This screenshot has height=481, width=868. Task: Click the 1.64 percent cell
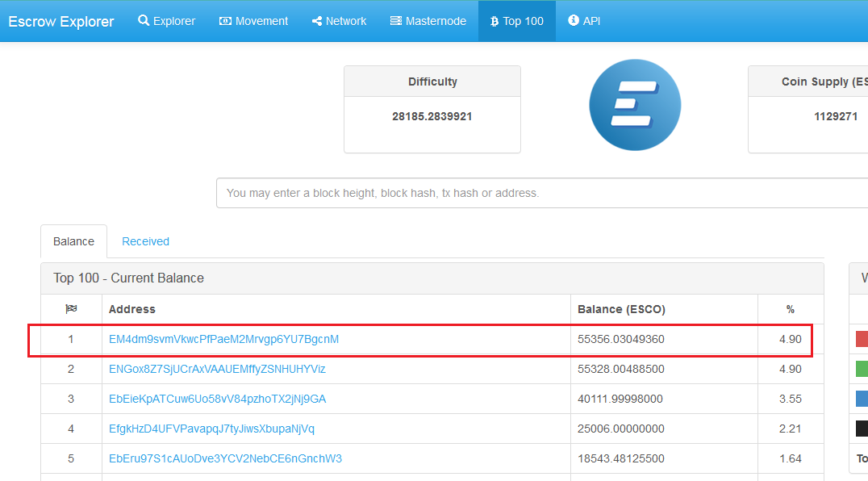click(x=791, y=459)
